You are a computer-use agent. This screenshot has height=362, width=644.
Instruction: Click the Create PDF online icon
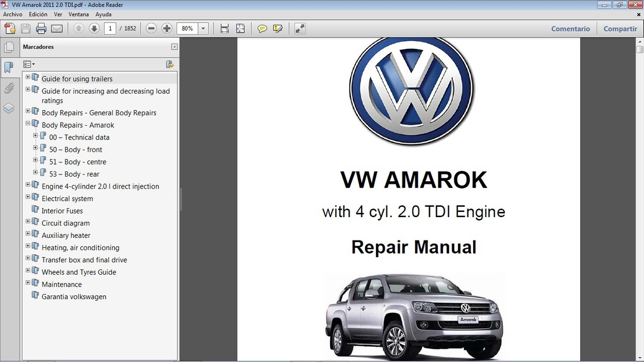[9, 29]
